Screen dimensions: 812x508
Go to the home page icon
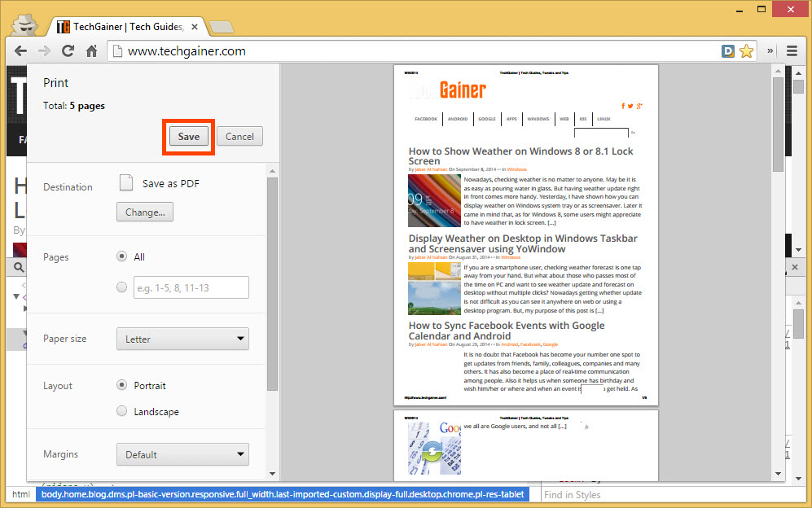click(x=92, y=50)
